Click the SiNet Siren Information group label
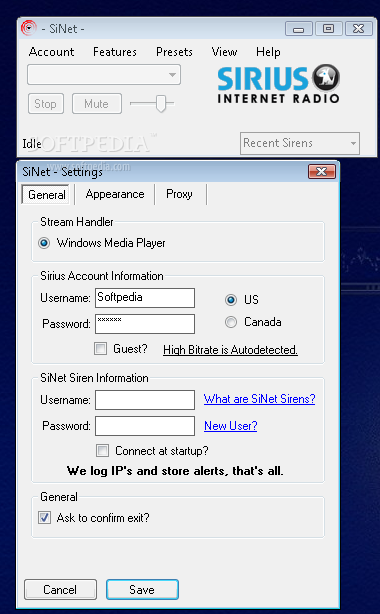Image resolution: width=380 pixels, height=614 pixels. pyautogui.click(x=94, y=378)
